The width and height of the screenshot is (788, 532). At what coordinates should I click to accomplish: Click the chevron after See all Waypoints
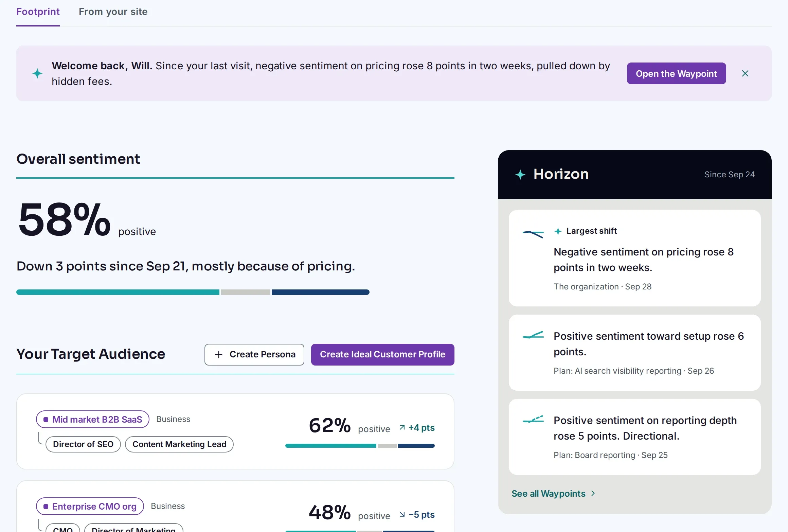593,493
